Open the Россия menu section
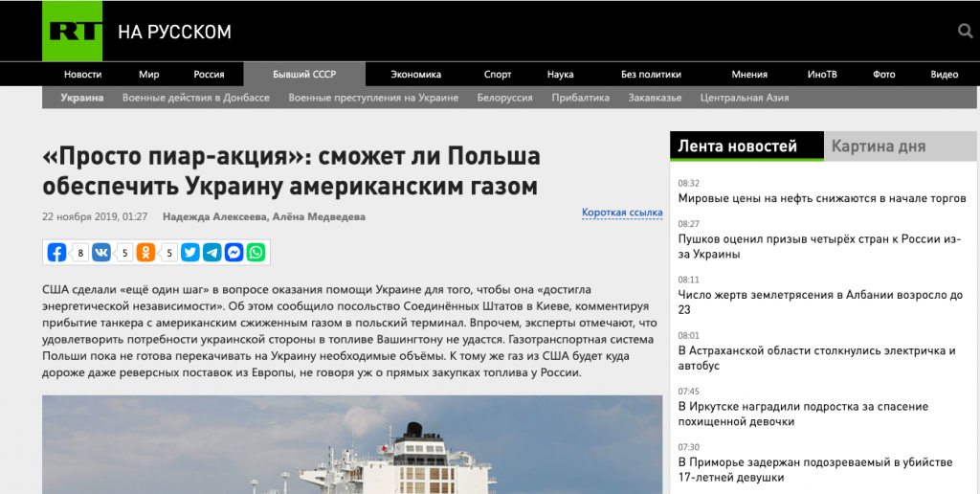This screenshot has width=980, height=494. (209, 75)
